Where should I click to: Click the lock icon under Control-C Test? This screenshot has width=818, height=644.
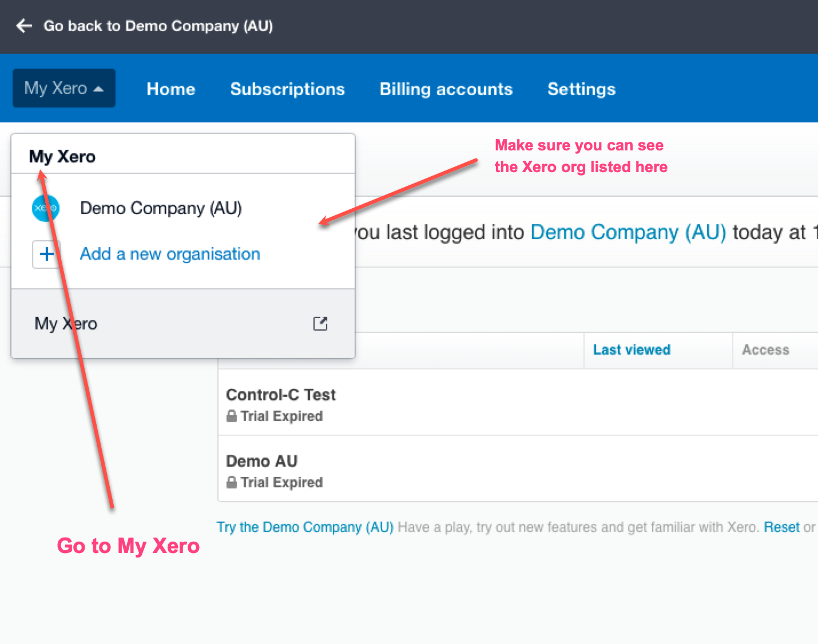click(232, 416)
